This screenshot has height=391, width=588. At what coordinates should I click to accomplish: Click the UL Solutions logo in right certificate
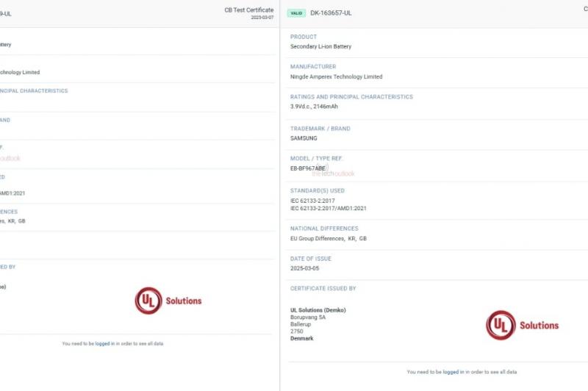[523, 325]
